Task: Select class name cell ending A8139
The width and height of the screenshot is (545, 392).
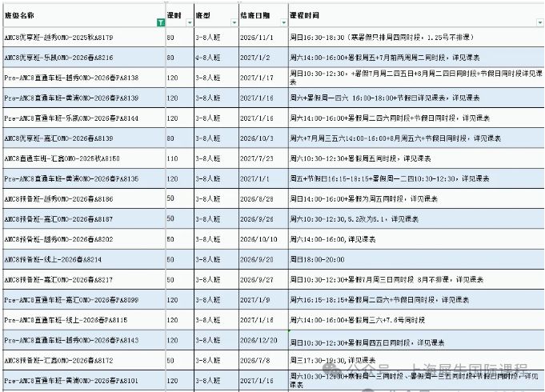Action: [84, 138]
